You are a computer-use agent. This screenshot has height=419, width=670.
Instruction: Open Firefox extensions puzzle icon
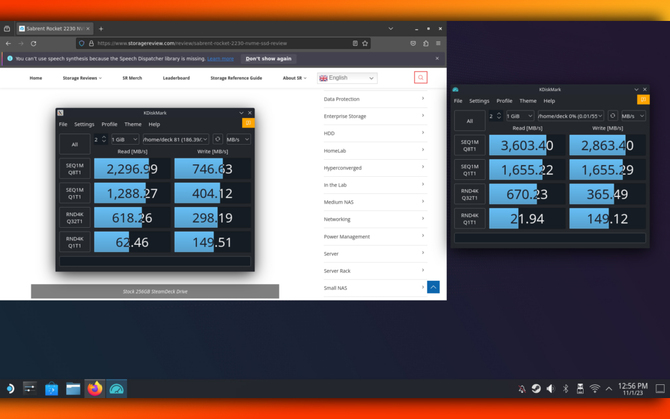[426, 43]
